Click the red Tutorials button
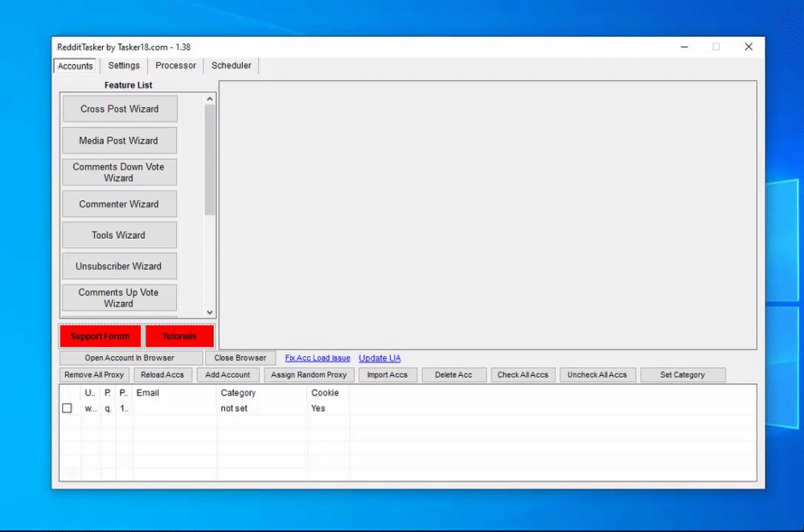804x532 pixels. click(x=179, y=336)
